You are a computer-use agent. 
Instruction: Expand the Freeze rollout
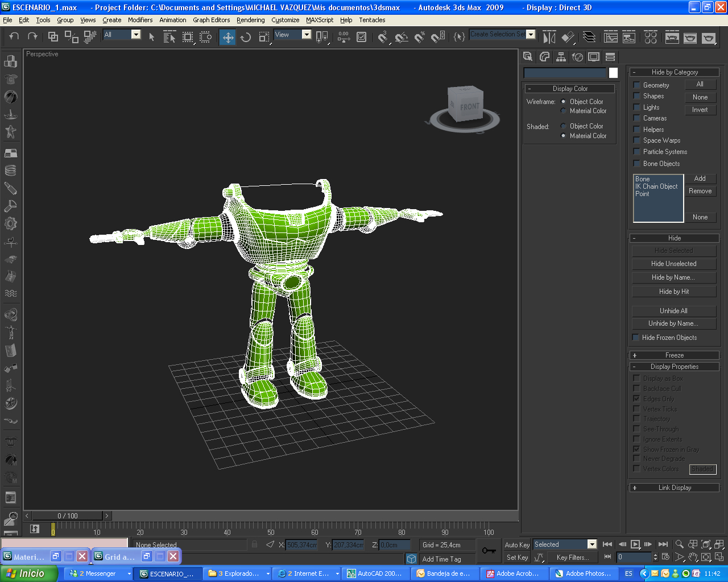(674, 355)
